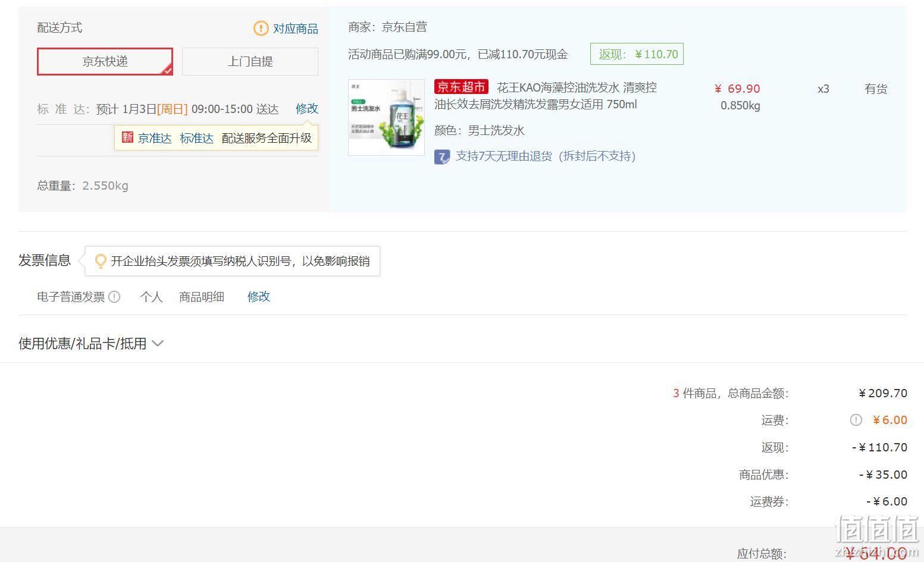Click the 活动商品已购满99.00元 promotion text
The image size is (924, 562).
coord(458,54)
